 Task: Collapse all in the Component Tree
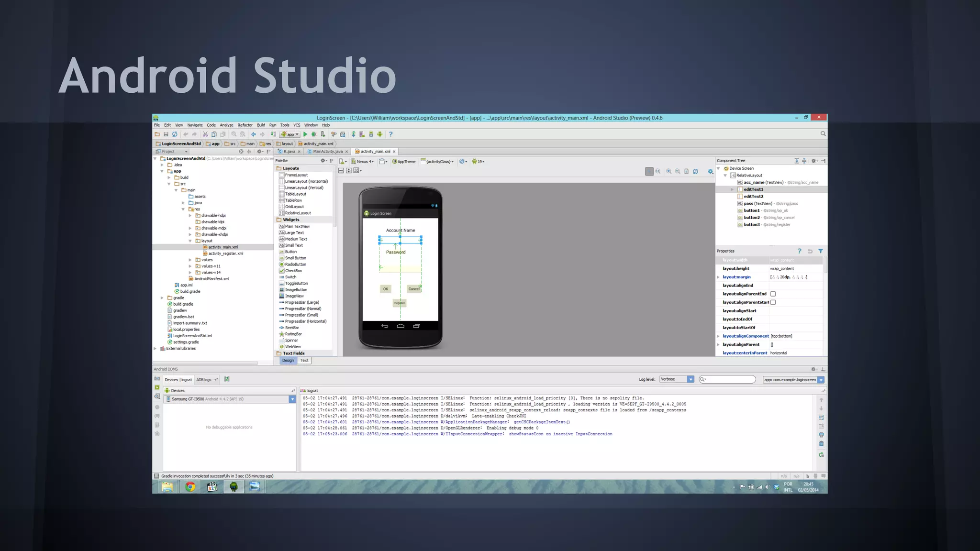click(x=804, y=161)
